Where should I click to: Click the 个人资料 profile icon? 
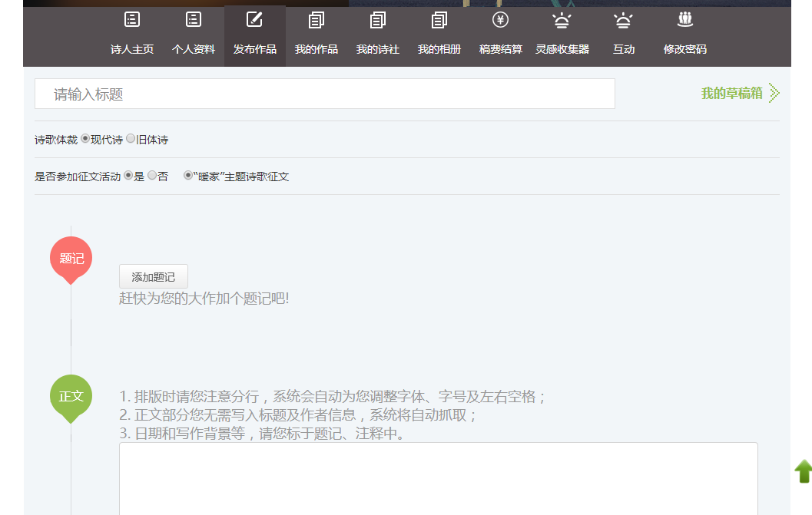pyautogui.click(x=194, y=20)
